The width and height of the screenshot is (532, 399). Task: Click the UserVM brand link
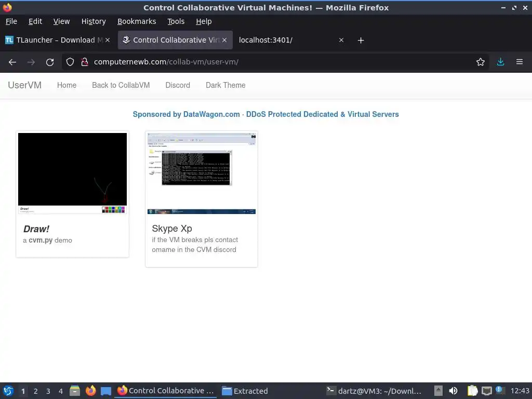(25, 85)
